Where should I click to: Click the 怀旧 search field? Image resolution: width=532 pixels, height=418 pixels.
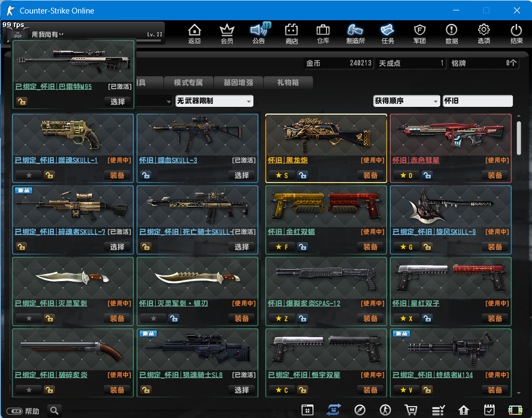(478, 101)
